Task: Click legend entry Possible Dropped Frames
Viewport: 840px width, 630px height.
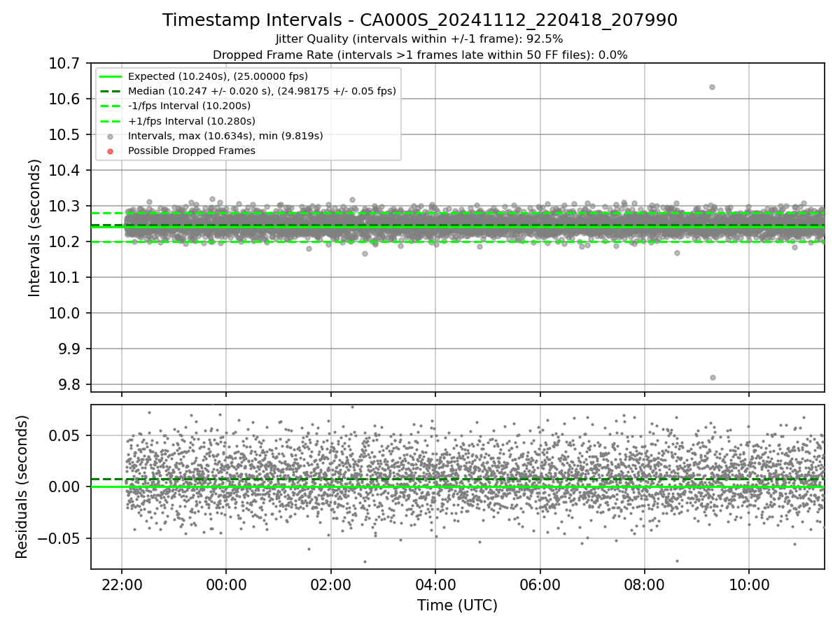Action: (192, 150)
